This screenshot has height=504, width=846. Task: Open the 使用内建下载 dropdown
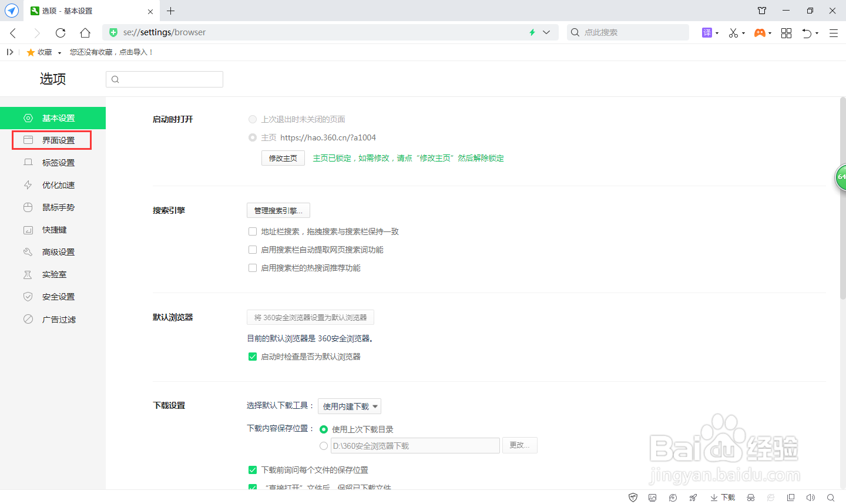(350, 406)
